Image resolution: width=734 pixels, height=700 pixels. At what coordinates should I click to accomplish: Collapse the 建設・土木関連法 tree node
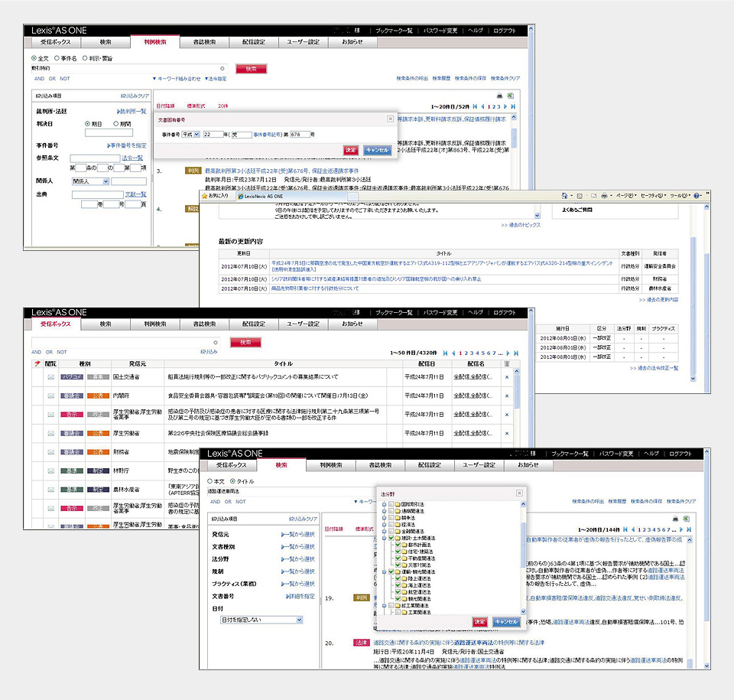[385, 538]
